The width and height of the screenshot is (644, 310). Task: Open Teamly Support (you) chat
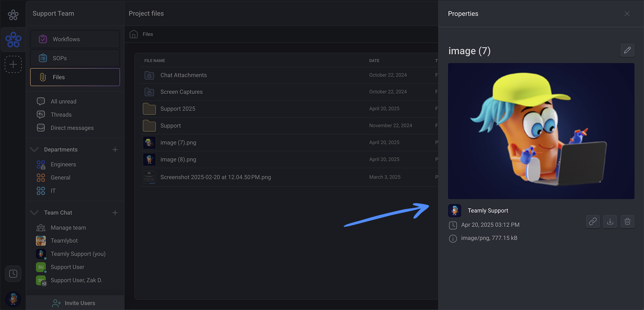tap(78, 254)
